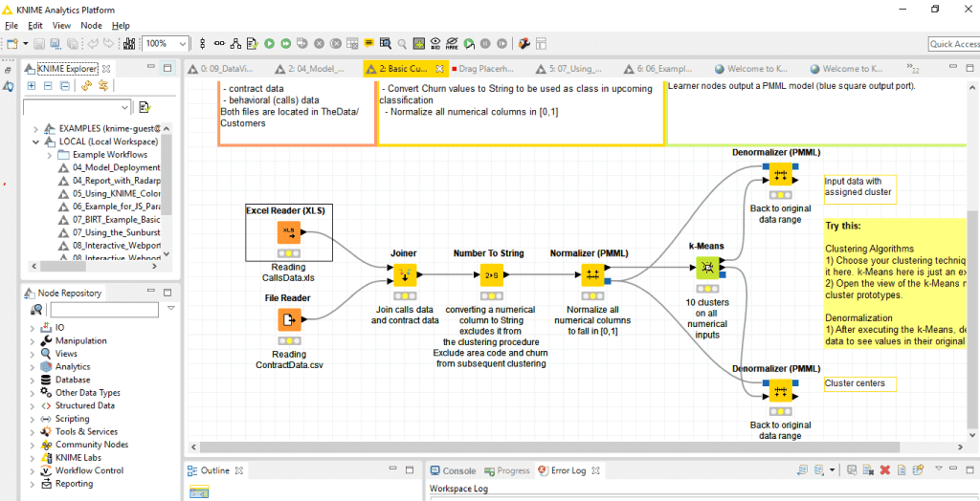Click the Collapse All icon in KNIME Explorer
Viewport: 980px width, 501px height.
(64, 86)
